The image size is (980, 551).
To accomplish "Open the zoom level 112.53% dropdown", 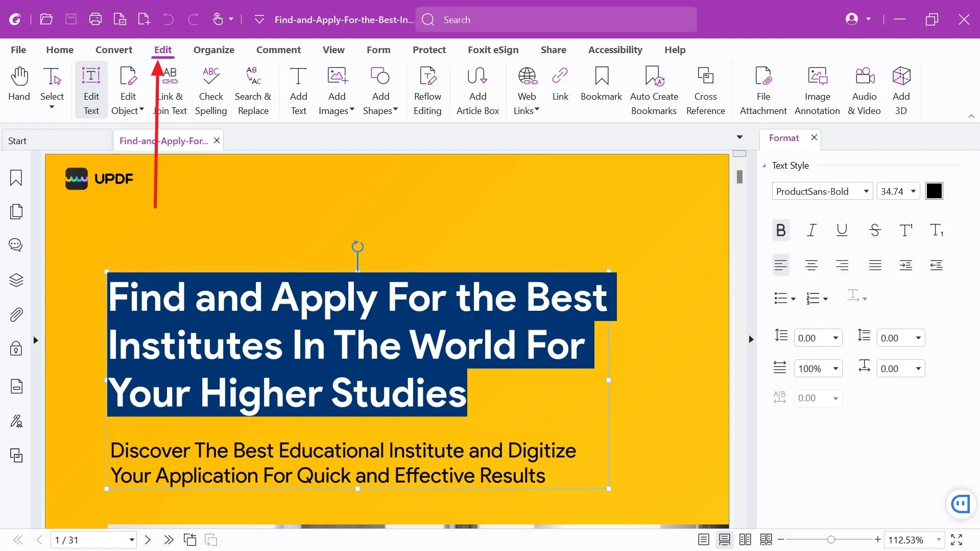I will (x=938, y=540).
